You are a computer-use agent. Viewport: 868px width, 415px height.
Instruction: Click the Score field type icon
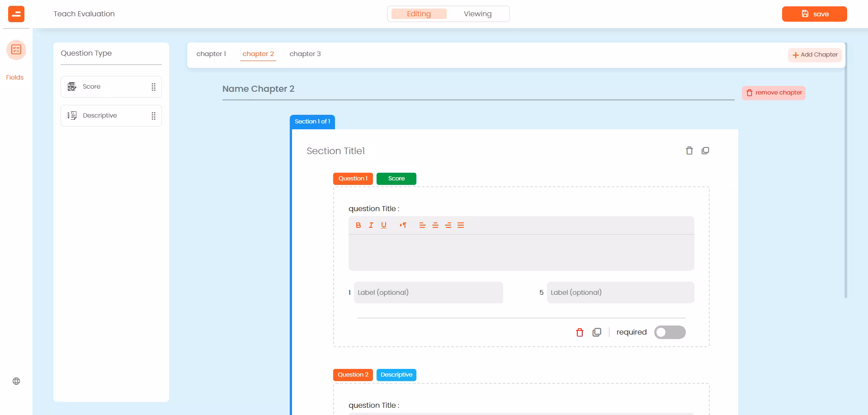(72, 87)
